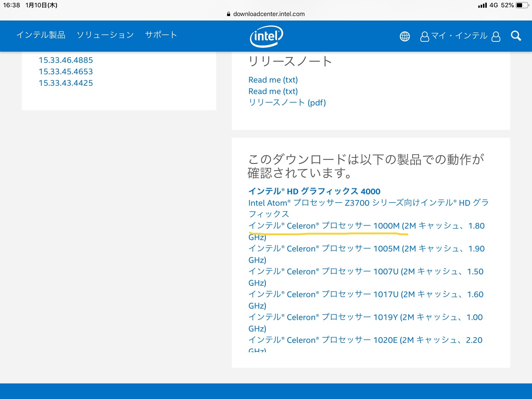This screenshot has width=532, height=399.
Task: Open the Celeron 1000M processor link
Action: [366, 231]
